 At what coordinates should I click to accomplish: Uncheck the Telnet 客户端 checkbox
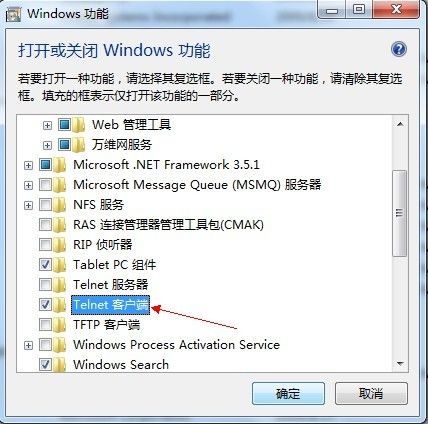tap(45, 304)
